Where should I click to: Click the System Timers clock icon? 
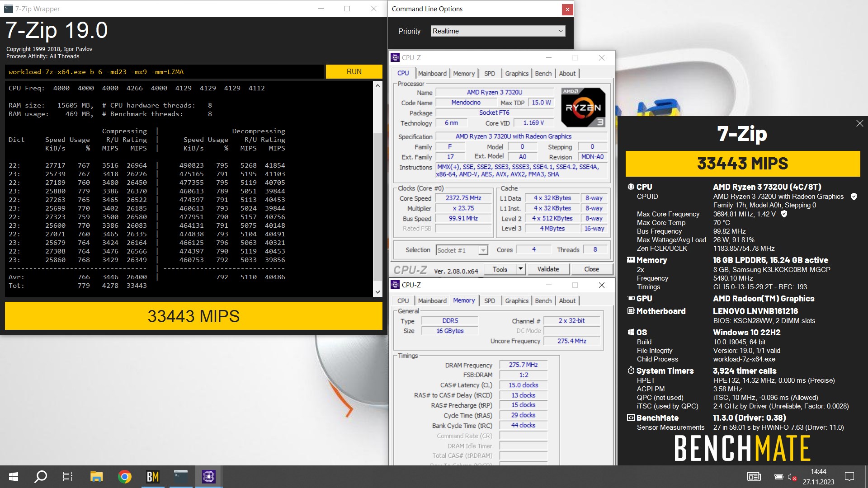click(x=631, y=371)
